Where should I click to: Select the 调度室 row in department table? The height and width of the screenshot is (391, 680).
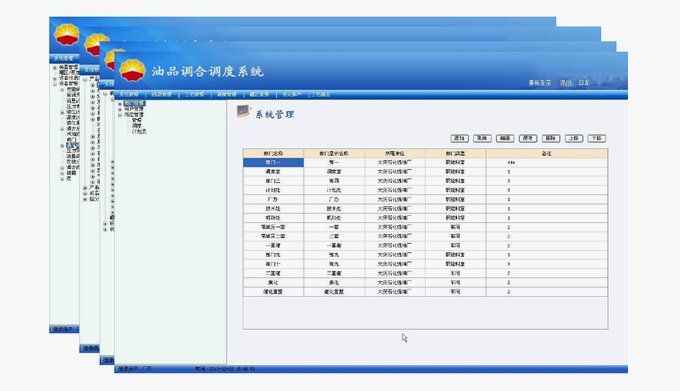(425, 172)
